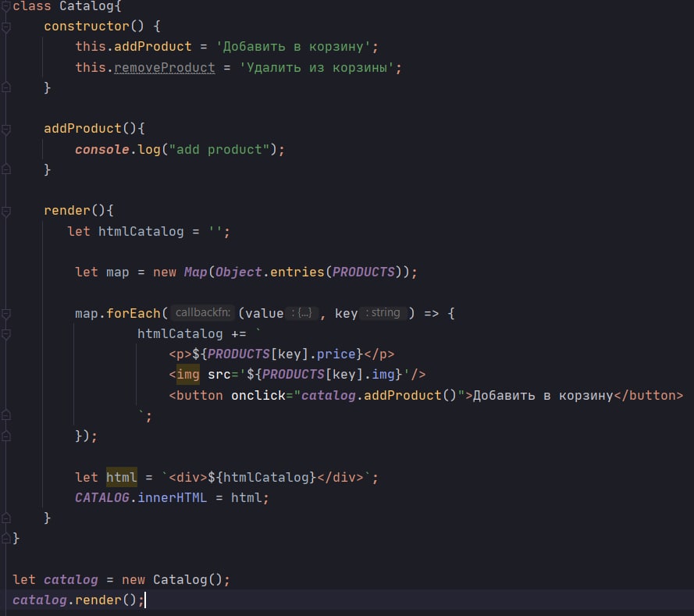
Task: Click the closing </button> tag
Action: tap(649, 395)
